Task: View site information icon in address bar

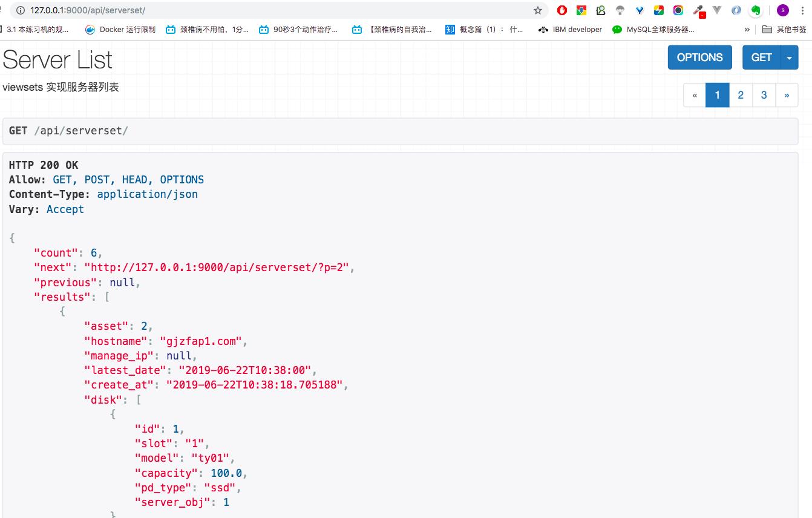Action: click(x=21, y=10)
